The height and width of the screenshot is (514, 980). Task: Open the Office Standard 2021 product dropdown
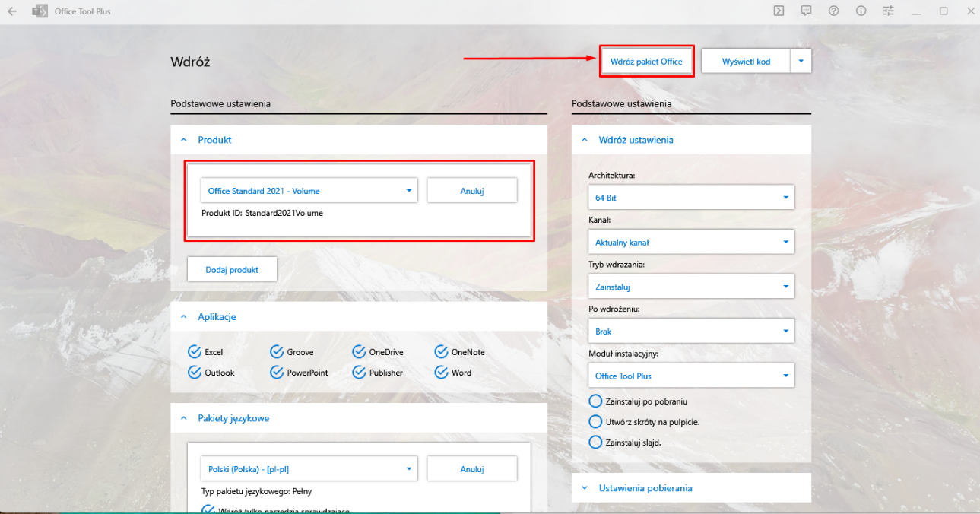pyautogui.click(x=309, y=191)
